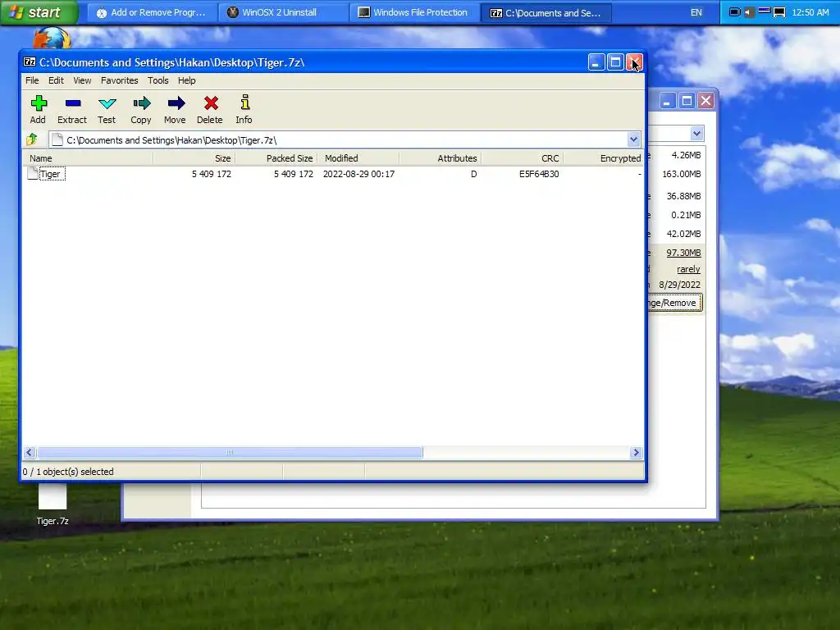Sort by the Size column
Screen dimensions: 840x630
coord(194,158)
